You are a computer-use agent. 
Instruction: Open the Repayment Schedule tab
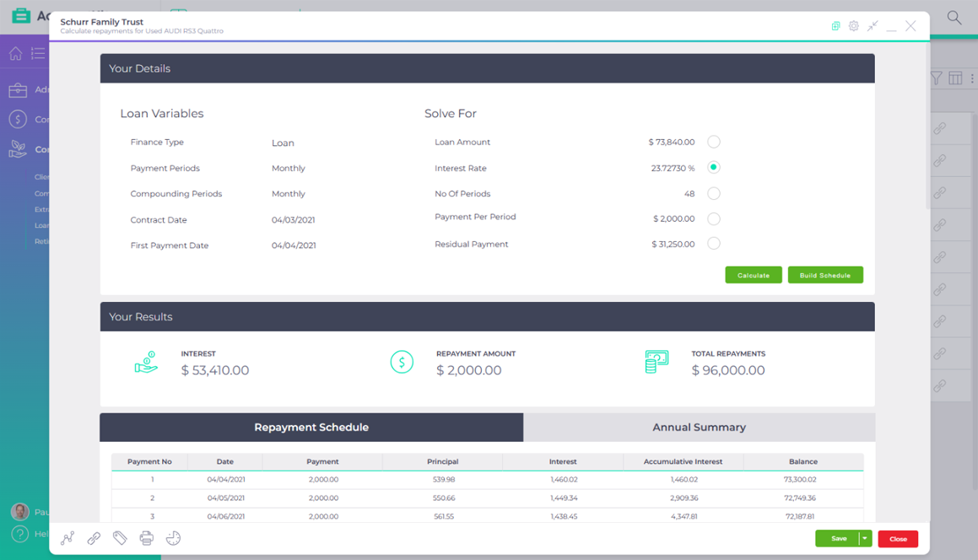311,427
